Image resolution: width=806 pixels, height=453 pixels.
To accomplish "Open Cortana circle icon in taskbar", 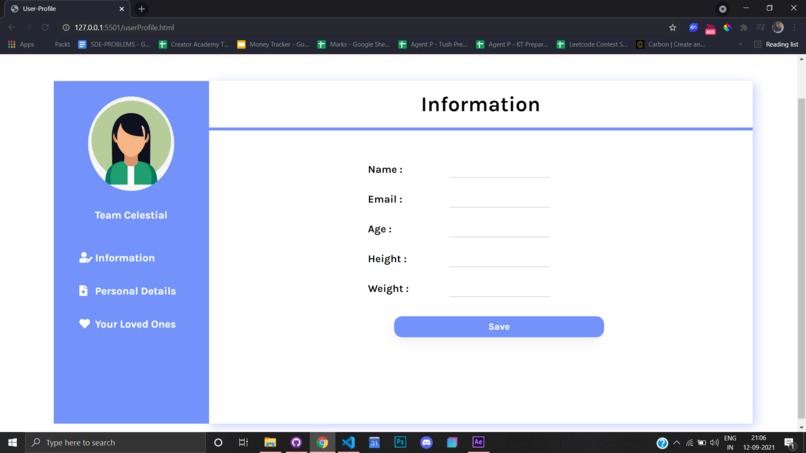I will coord(218,442).
